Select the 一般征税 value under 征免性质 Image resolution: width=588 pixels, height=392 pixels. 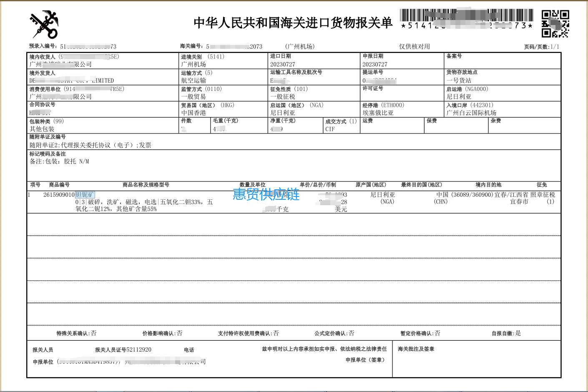coord(282,96)
